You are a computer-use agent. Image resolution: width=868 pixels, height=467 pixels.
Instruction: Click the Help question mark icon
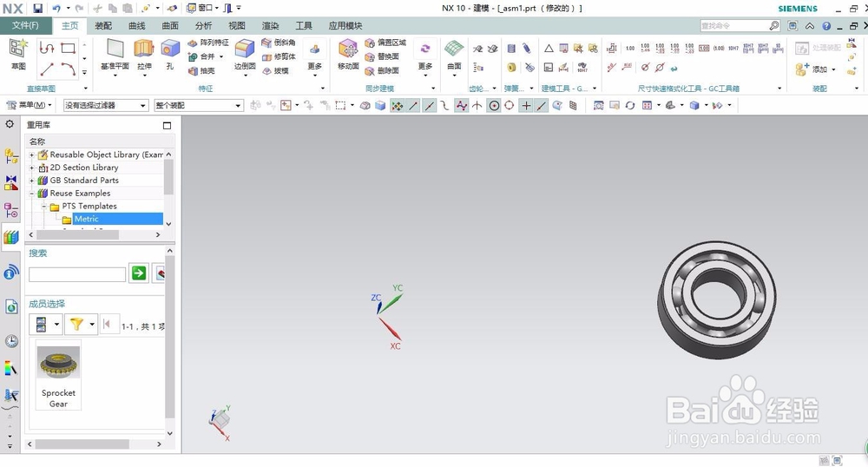coord(826,26)
